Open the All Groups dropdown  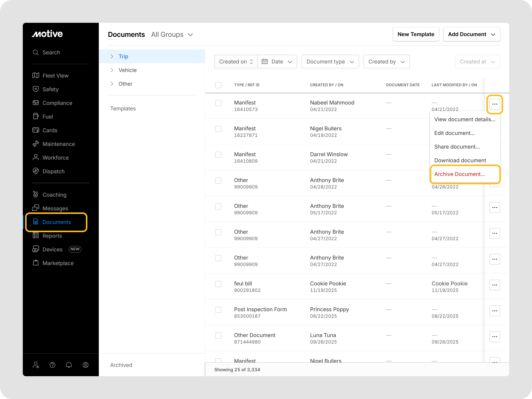172,35
